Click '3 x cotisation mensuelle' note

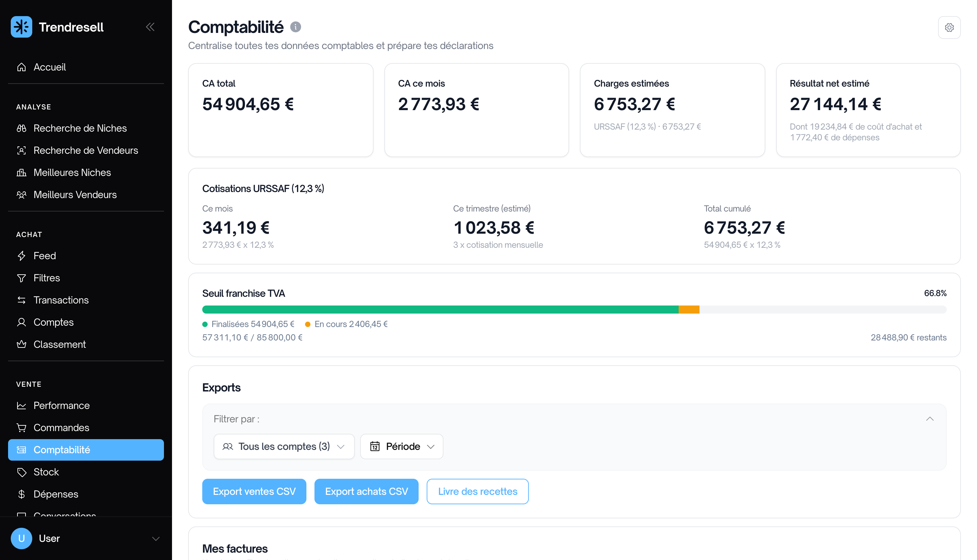point(498,245)
